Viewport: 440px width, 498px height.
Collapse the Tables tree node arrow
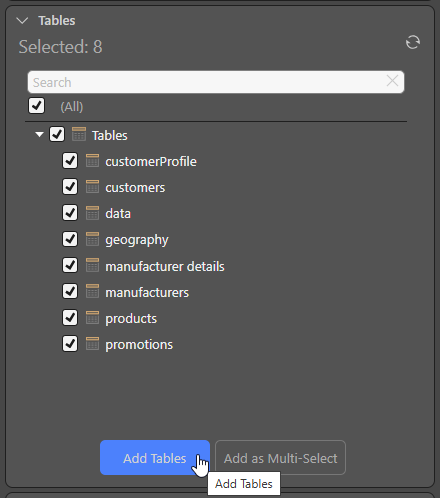point(39,135)
